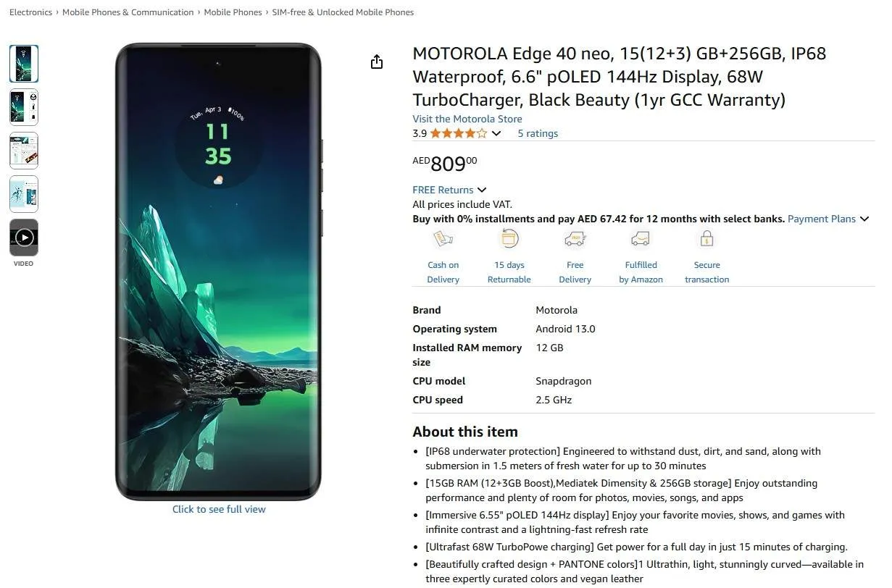Click the share icon above the product title

point(377,62)
